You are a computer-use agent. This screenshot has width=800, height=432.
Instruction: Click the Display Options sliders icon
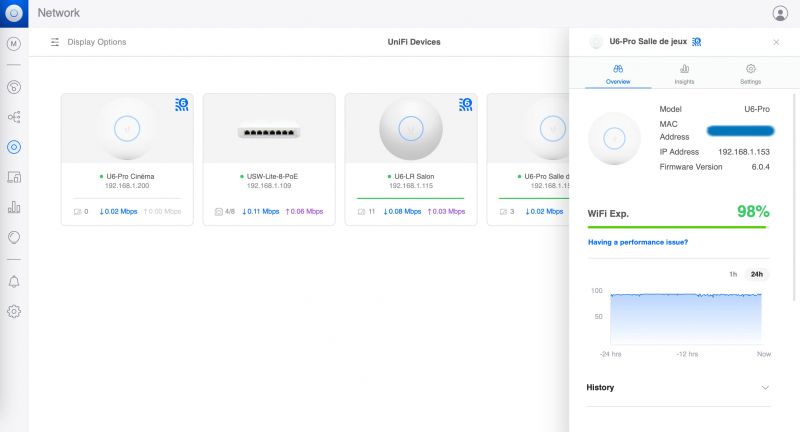coord(55,42)
